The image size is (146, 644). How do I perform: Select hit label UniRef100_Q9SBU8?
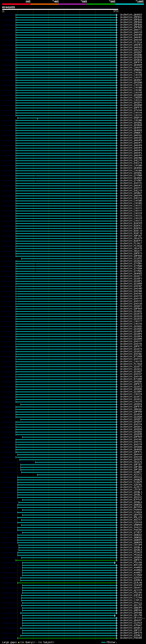131,125
